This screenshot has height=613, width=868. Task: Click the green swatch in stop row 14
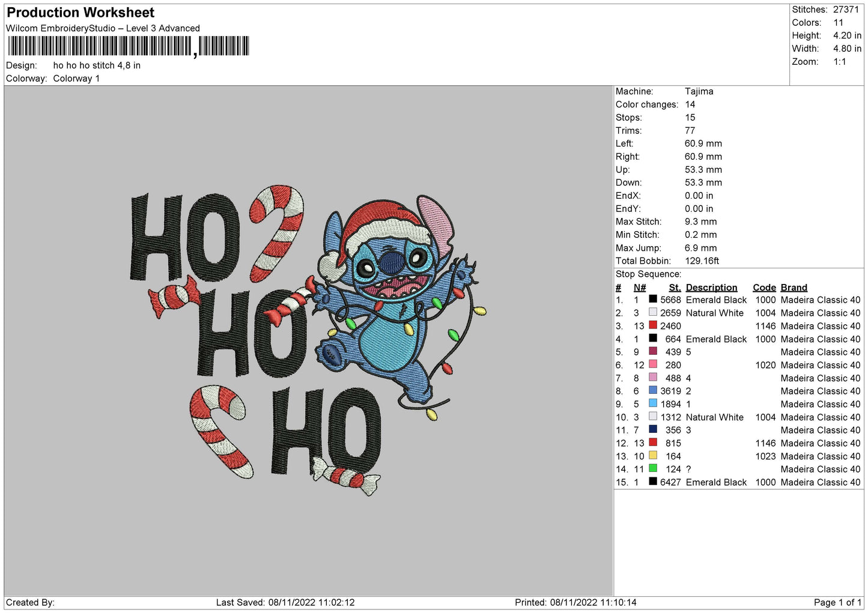[653, 468]
